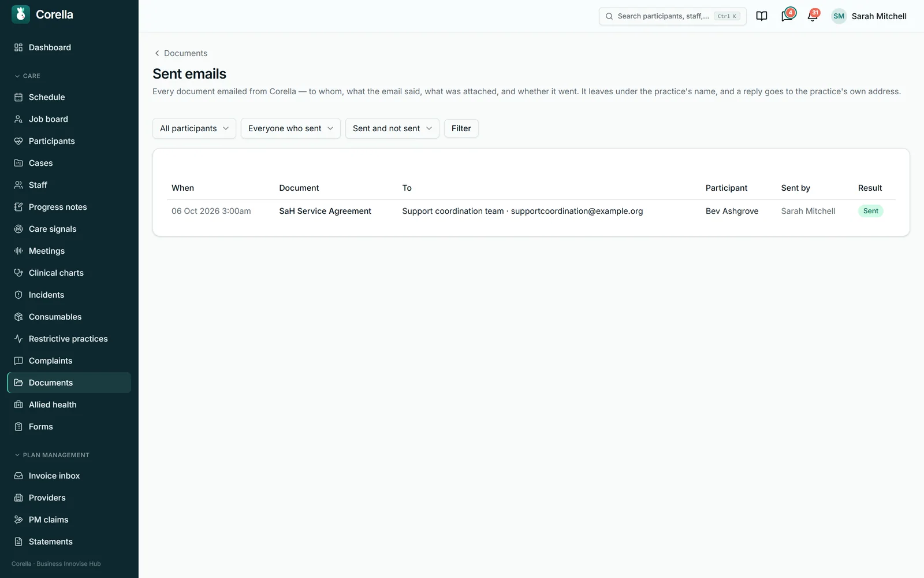Open the All participants dropdown

[194, 128]
